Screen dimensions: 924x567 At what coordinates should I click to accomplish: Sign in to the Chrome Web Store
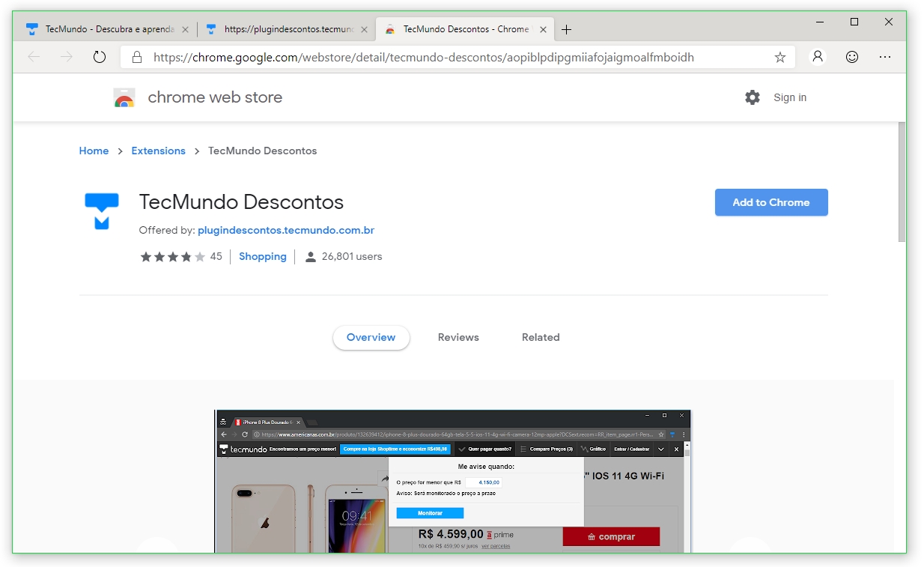(790, 97)
